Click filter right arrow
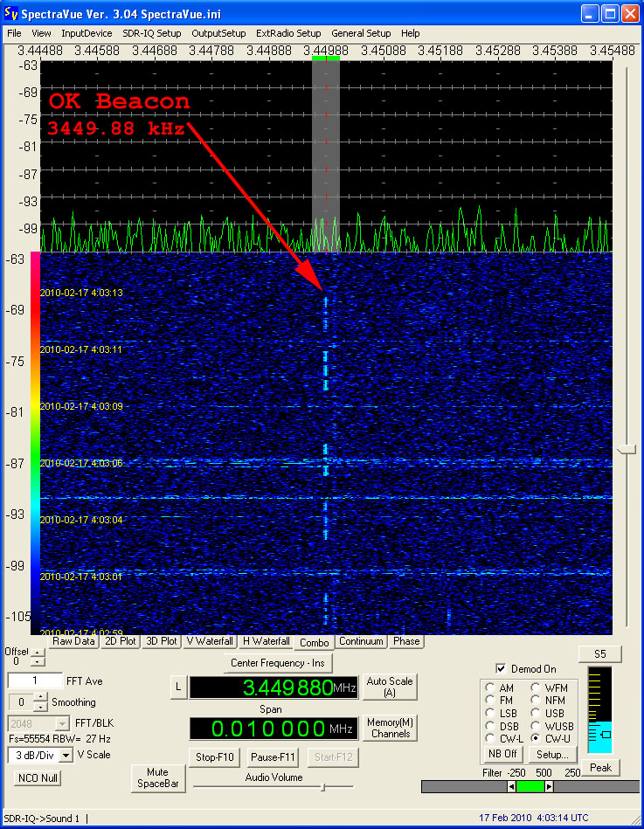Image resolution: width=644 pixels, height=829 pixels. click(550, 787)
